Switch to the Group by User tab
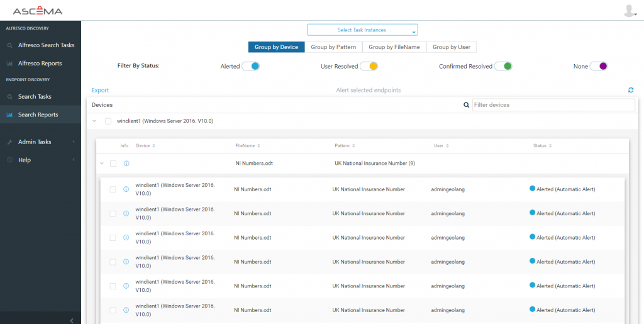644x324 pixels. click(x=452, y=47)
